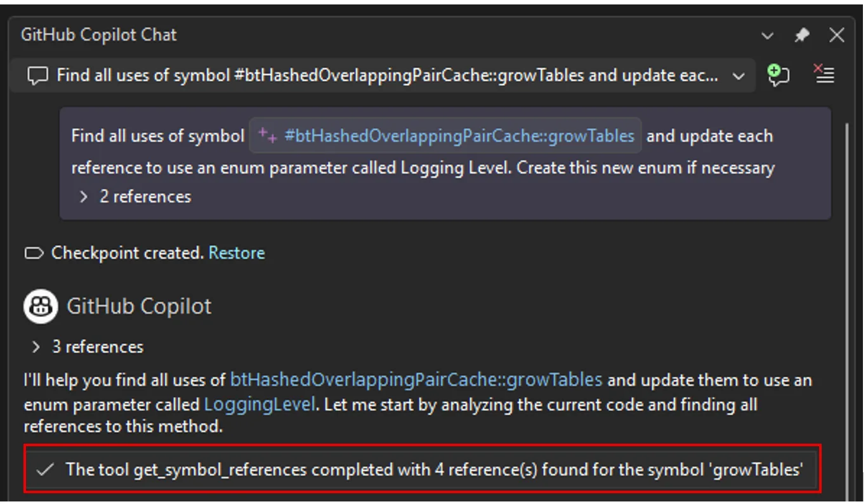Close the GitHub Copilot Chat window

(837, 36)
